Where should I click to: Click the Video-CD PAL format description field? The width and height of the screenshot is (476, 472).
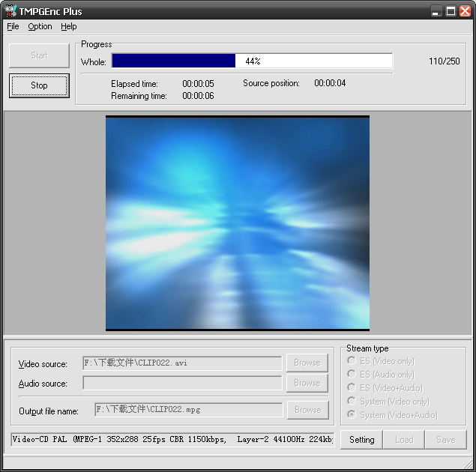[172, 439]
